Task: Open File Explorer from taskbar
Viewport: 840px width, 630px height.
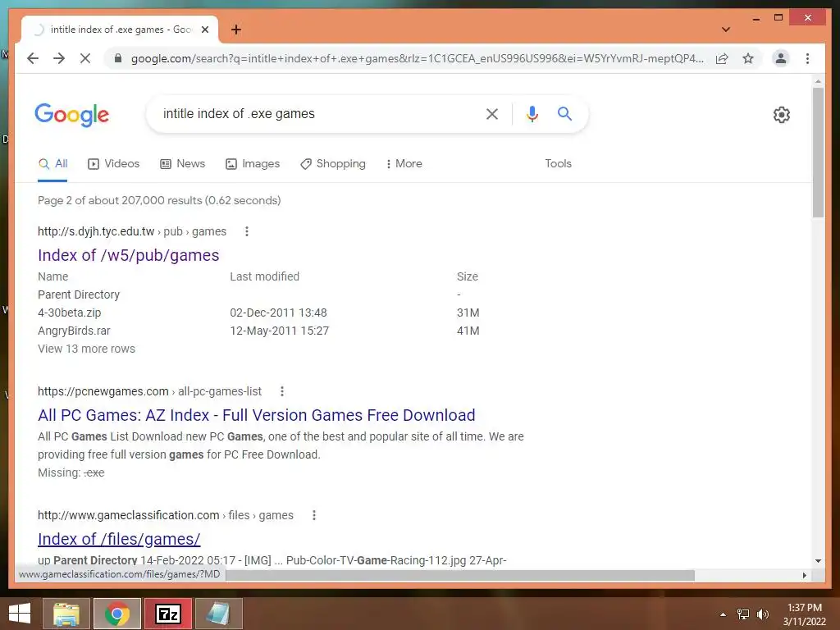Action: tap(66, 614)
